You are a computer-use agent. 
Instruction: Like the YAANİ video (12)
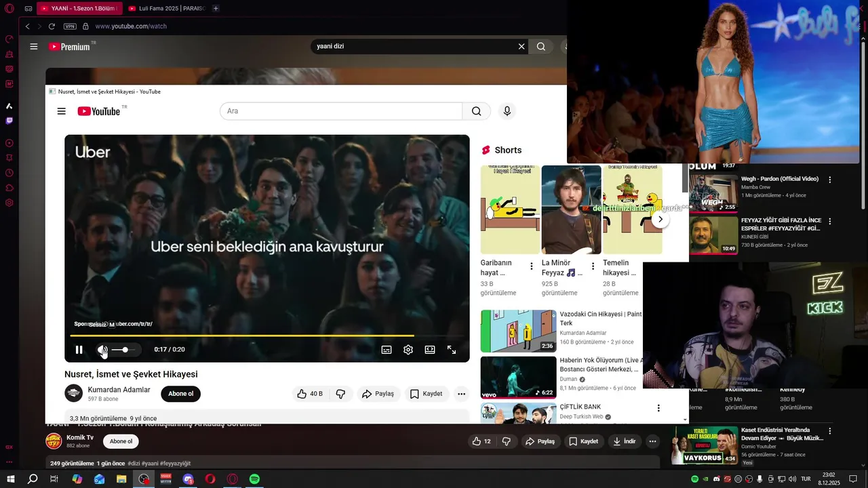point(482,441)
